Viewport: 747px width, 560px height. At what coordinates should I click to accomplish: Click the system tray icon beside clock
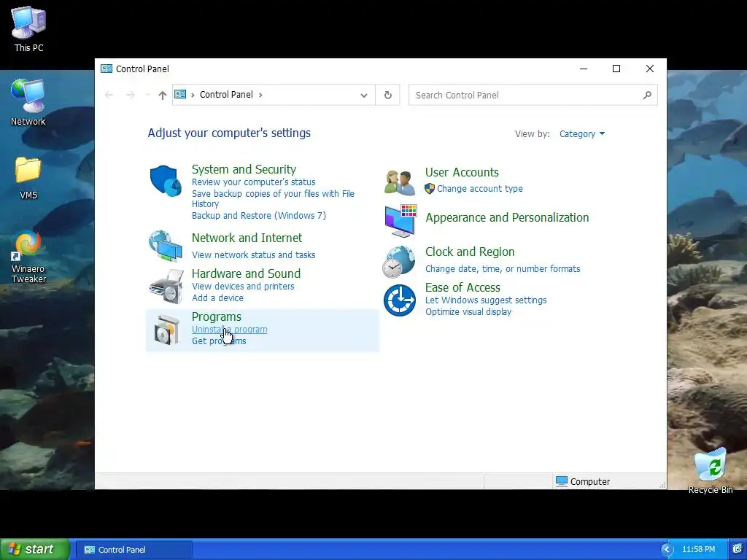coord(738,549)
